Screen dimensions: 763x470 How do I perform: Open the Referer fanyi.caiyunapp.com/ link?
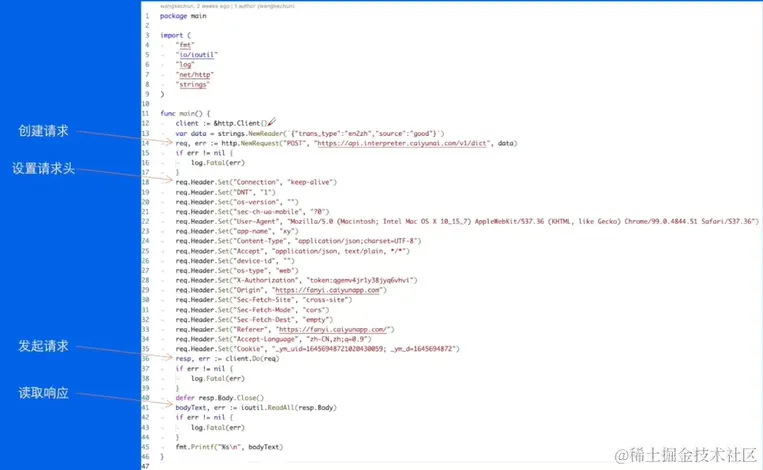click(333, 329)
